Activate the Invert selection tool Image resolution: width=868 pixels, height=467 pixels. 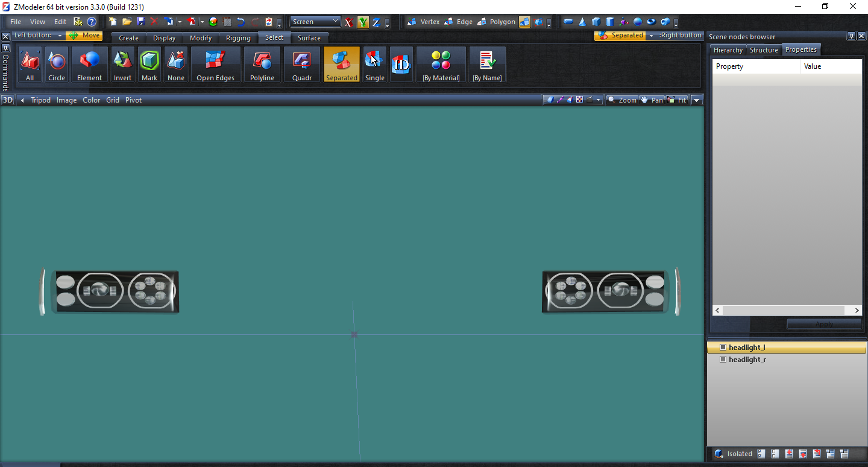tap(122, 65)
